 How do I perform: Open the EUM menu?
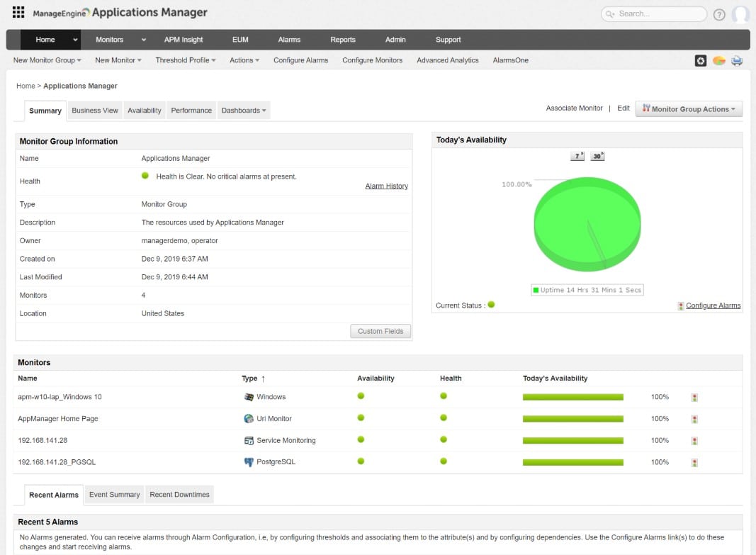tap(240, 40)
